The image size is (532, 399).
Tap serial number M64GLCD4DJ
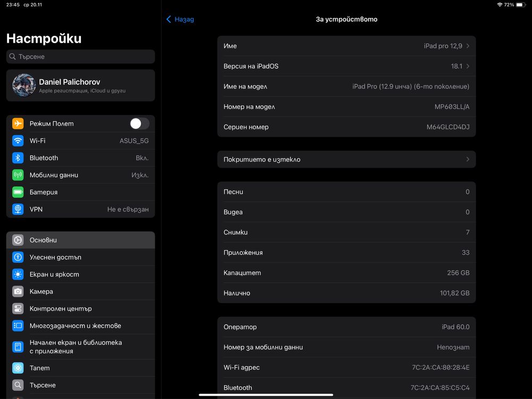[x=448, y=127]
